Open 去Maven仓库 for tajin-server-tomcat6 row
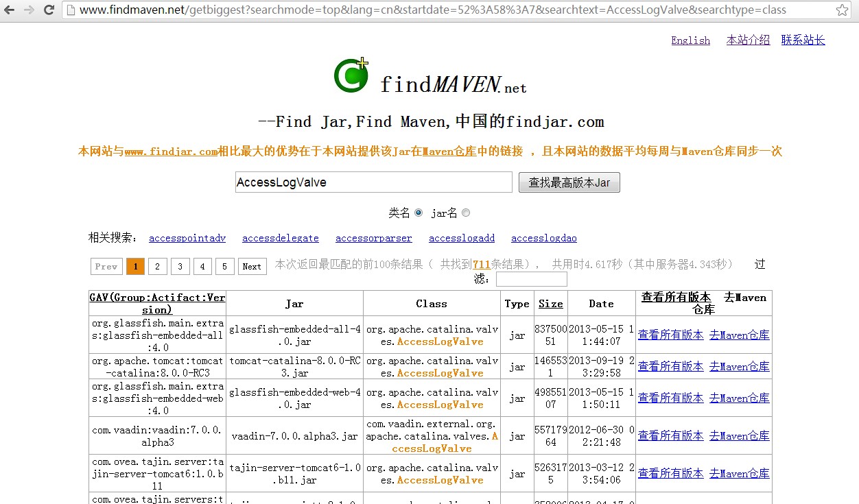 pos(739,474)
